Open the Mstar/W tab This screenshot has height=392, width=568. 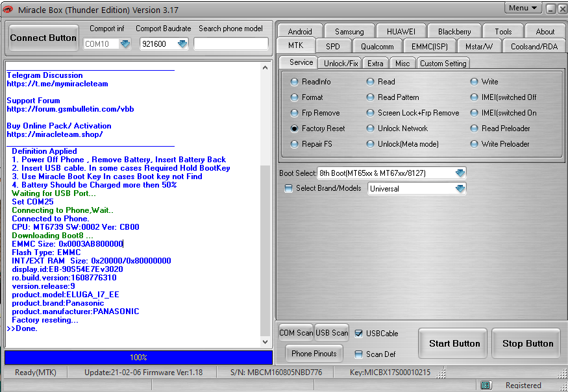pyautogui.click(x=479, y=46)
